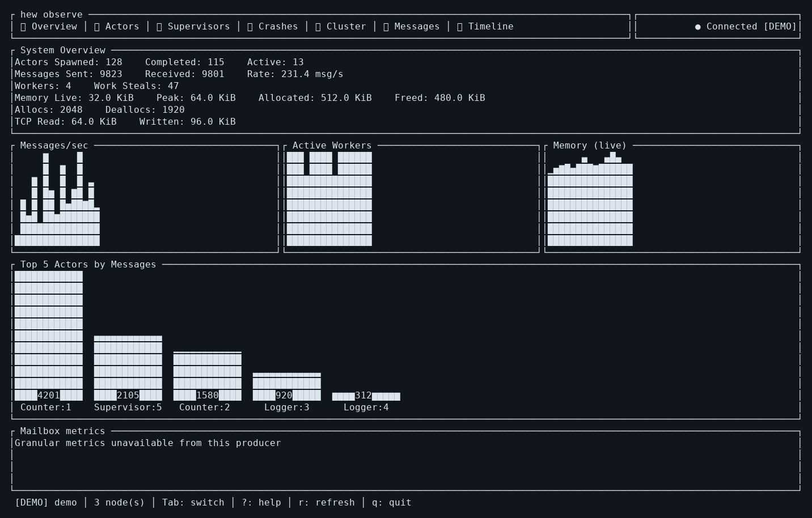Open the Timeline tab
Screen dimensions: 812x518
pos(485,27)
